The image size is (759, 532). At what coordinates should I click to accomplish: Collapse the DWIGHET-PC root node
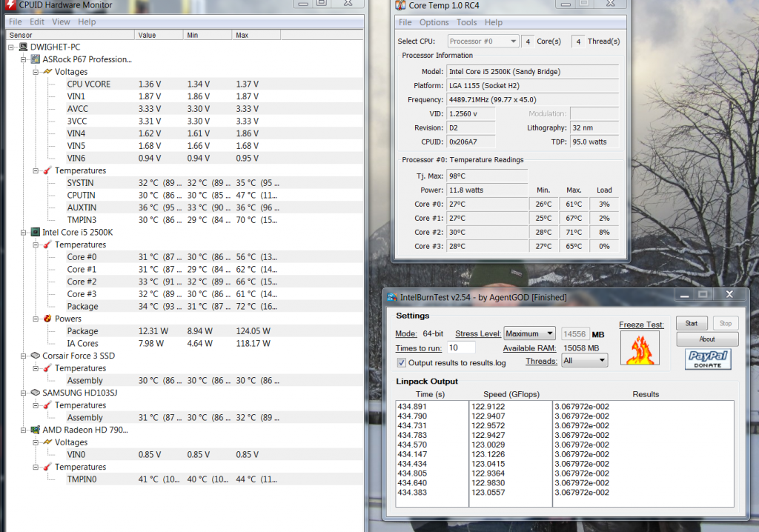tap(10, 47)
